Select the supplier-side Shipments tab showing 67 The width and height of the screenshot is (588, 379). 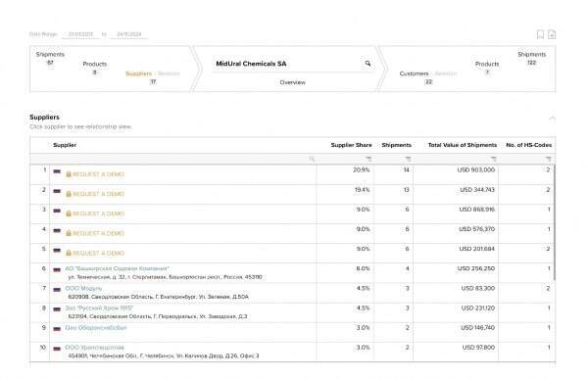pyautogui.click(x=50, y=58)
